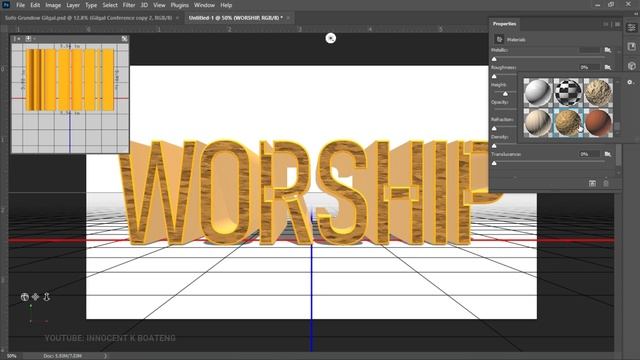Viewport: 640px width, 360px height.
Task: Click the Density slider handle
Action: point(494,146)
